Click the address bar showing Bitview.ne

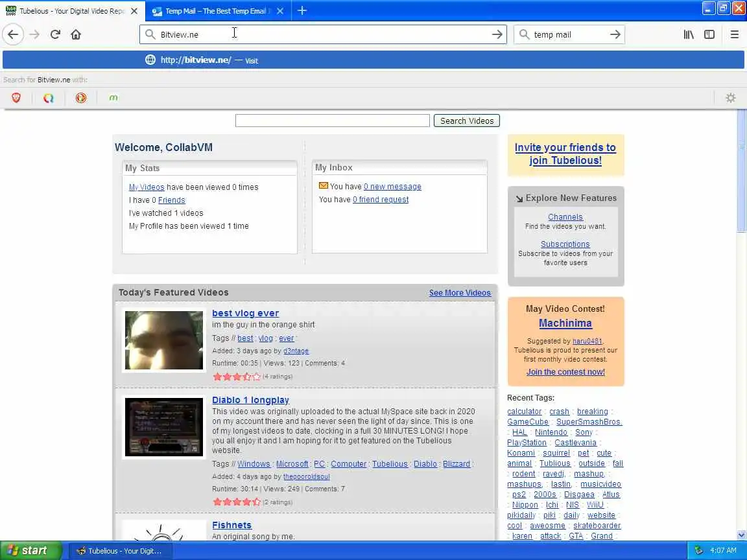click(322, 34)
